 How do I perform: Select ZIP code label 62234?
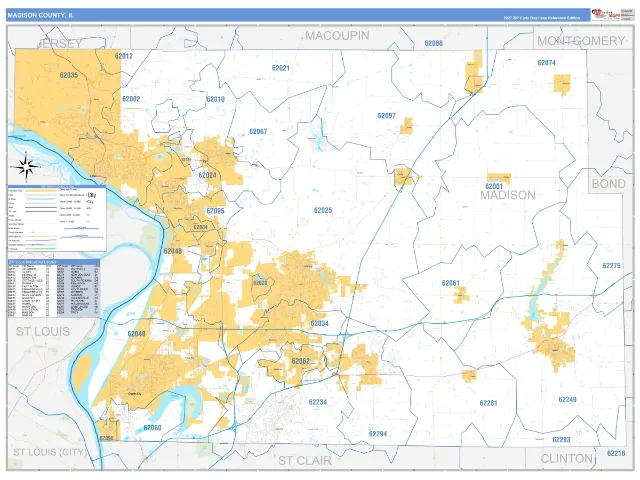318,402
